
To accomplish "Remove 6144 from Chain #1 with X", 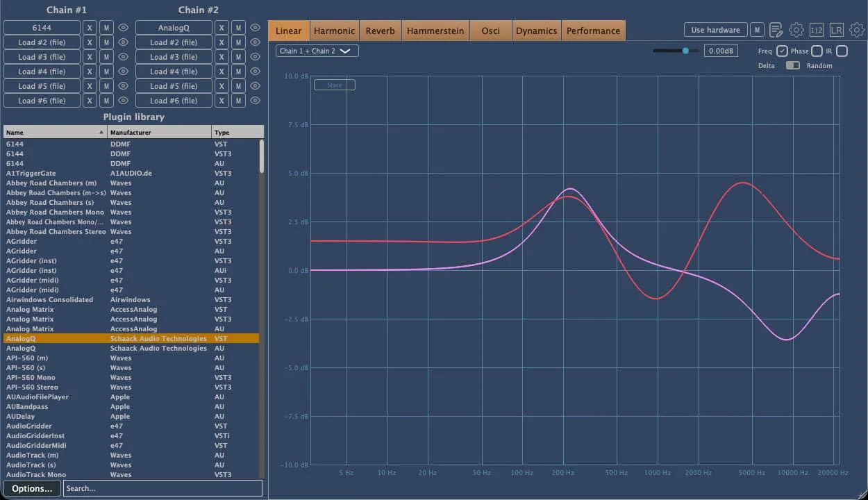I will click(90, 28).
